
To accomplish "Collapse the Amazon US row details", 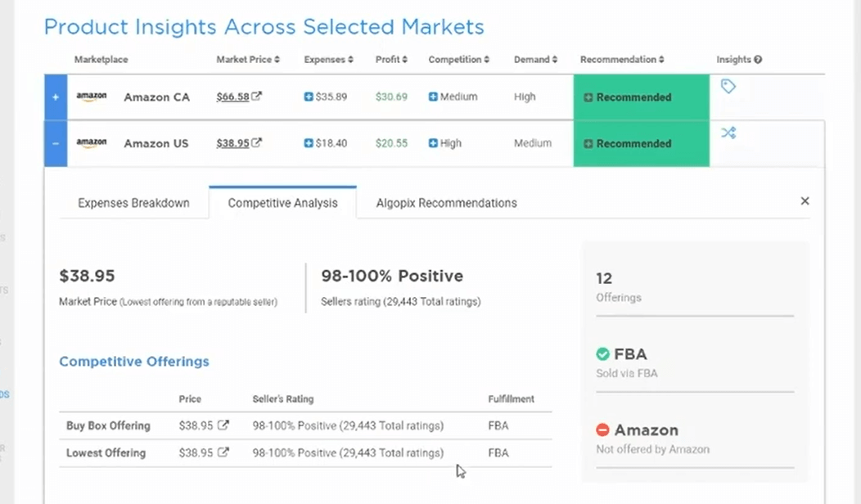I will coord(55,142).
